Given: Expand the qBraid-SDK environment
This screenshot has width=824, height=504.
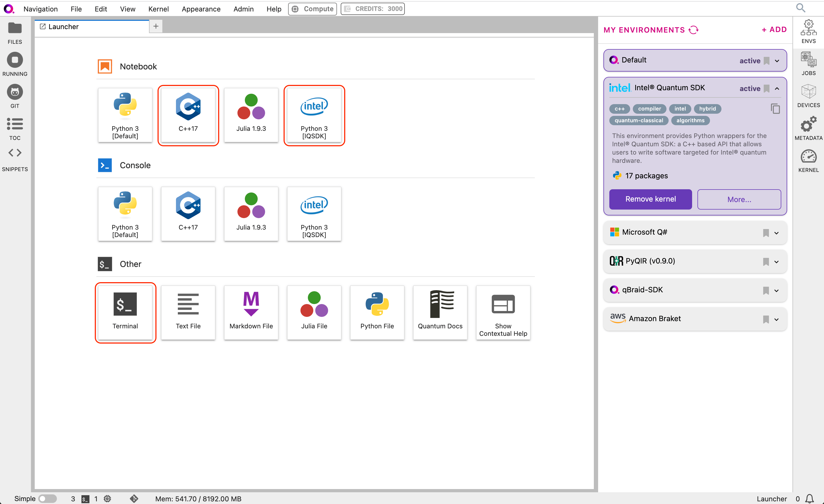Looking at the screenshot, I should (776, 291).
